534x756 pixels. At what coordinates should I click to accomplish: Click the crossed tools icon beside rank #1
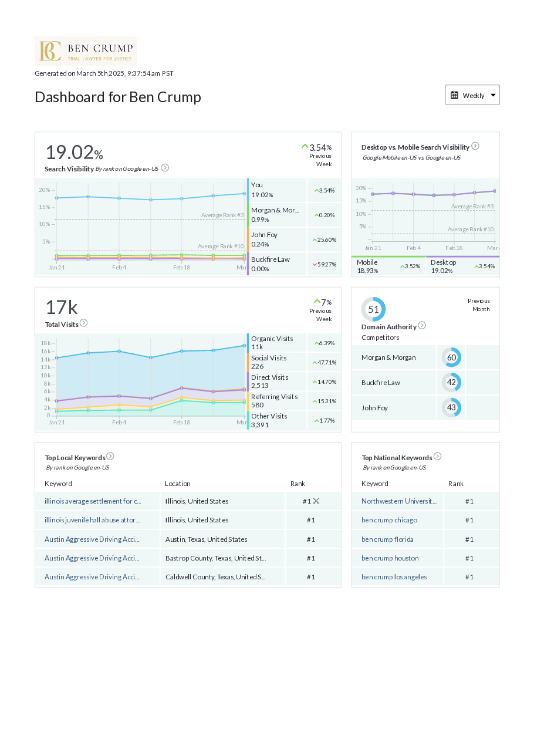(316, 501)
